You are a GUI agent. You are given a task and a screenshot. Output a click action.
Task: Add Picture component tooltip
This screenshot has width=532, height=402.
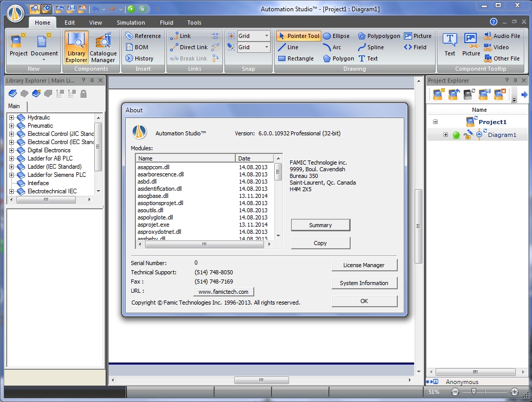pyautogui.click(x=471, y=45)
